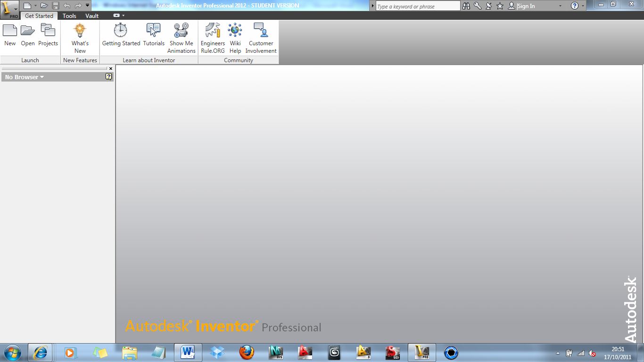Launch Tutorials from the ribbon
644x362 pixels.
(154, 35)
